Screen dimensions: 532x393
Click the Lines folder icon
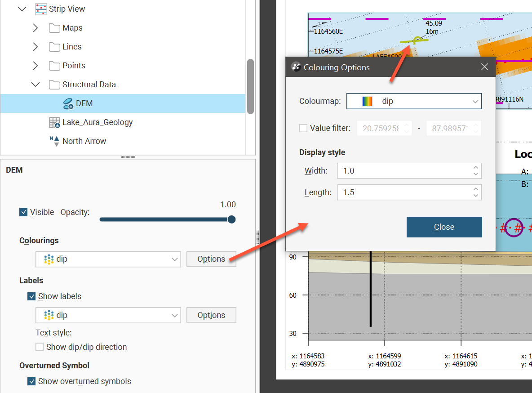54,47
